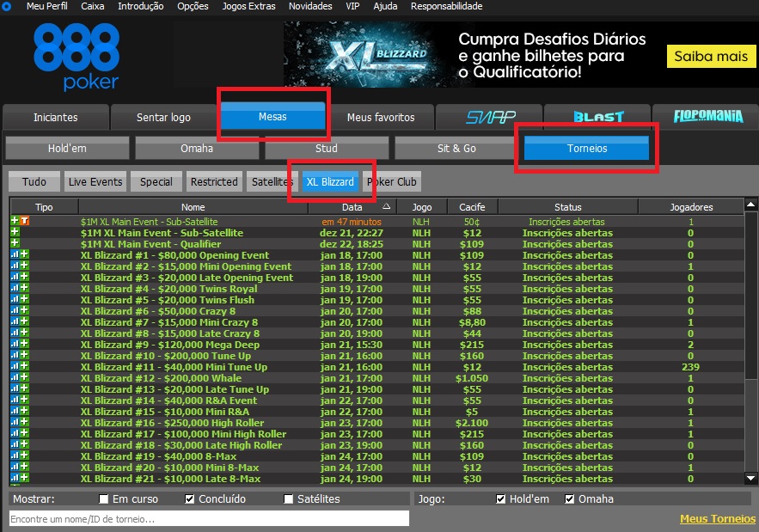Sort the list by Jogadores column
This screenshot has width=759, height=532.
coord(691,207)
